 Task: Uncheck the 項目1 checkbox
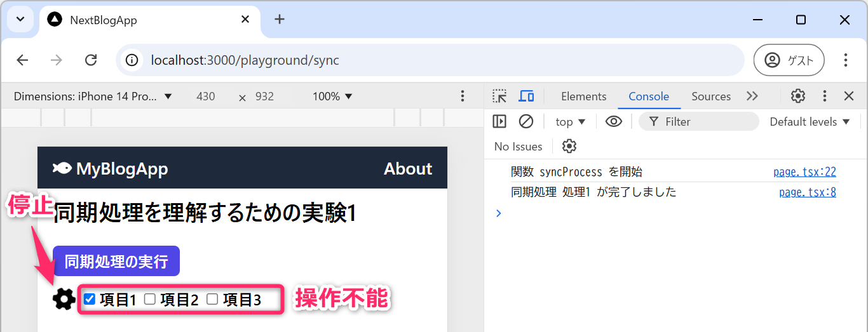click(x=90, y=299)
